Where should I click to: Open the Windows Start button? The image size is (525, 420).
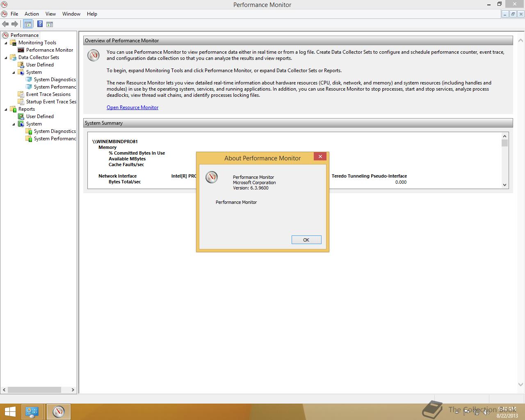point(9,412)
